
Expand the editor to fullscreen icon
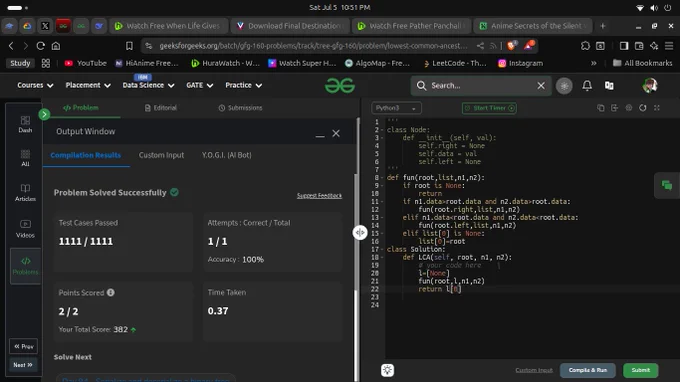pyautogui.click(x=657, y=108)
